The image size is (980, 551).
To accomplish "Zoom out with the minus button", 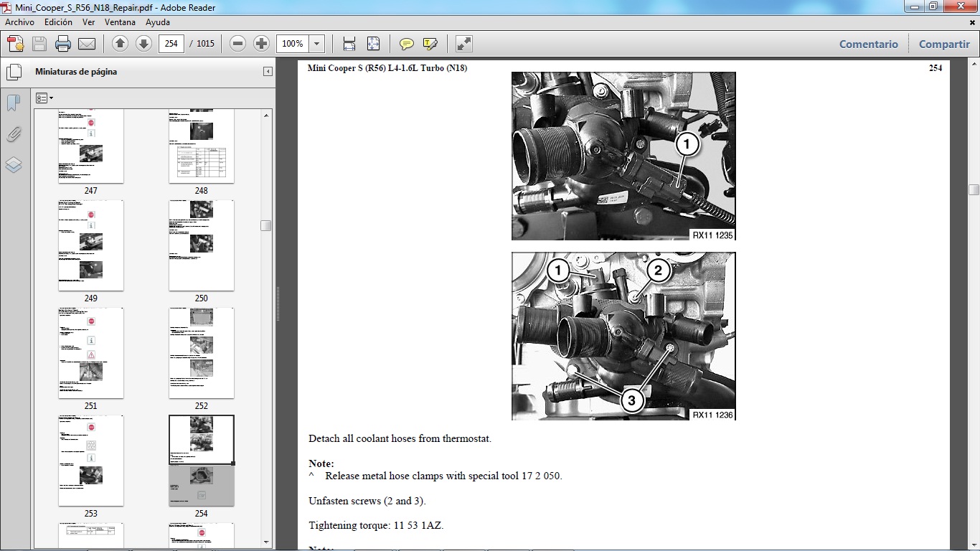I will pyautogui.click(x=238, y=44).
